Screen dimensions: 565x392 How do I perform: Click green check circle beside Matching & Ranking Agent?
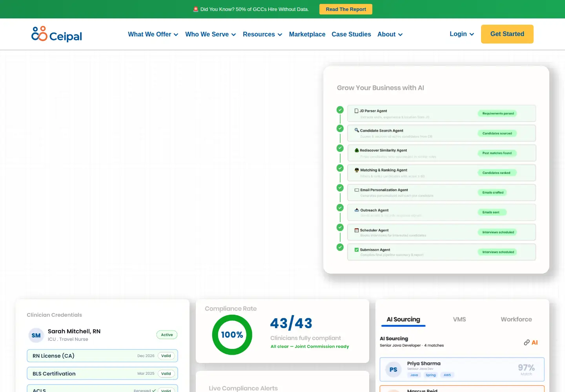(340, 168)
